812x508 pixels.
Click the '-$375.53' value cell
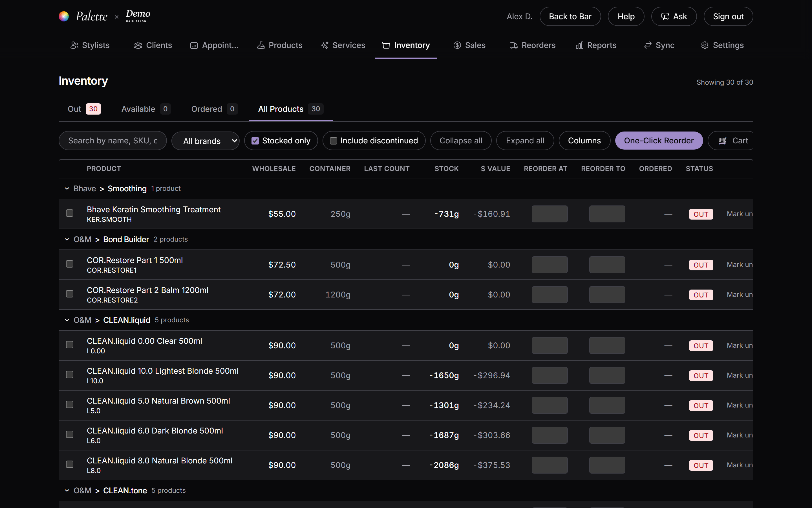pos(491,465)
